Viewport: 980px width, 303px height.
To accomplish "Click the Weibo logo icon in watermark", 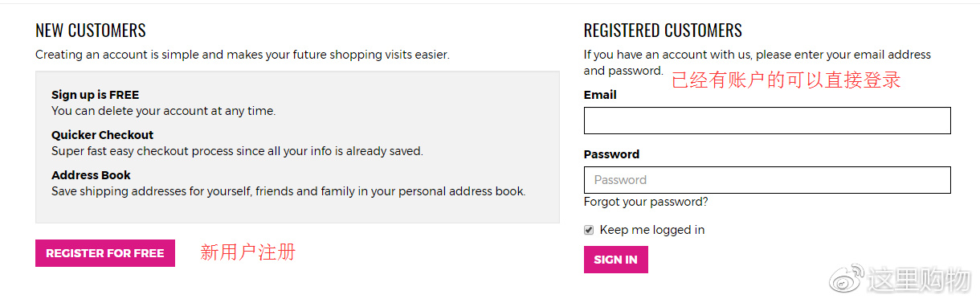I will coord(847,278).
